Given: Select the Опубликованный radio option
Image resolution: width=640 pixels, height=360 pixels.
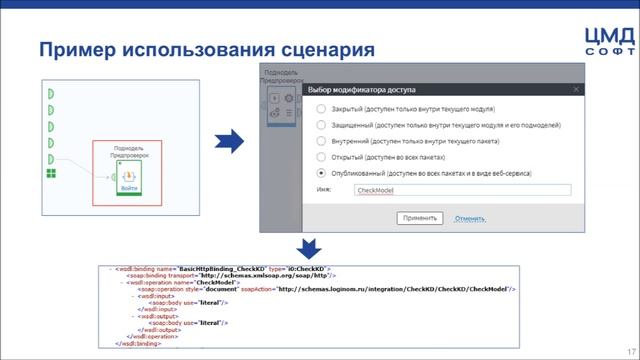Looking at the screenshot, I should click(x=321, y=173).
